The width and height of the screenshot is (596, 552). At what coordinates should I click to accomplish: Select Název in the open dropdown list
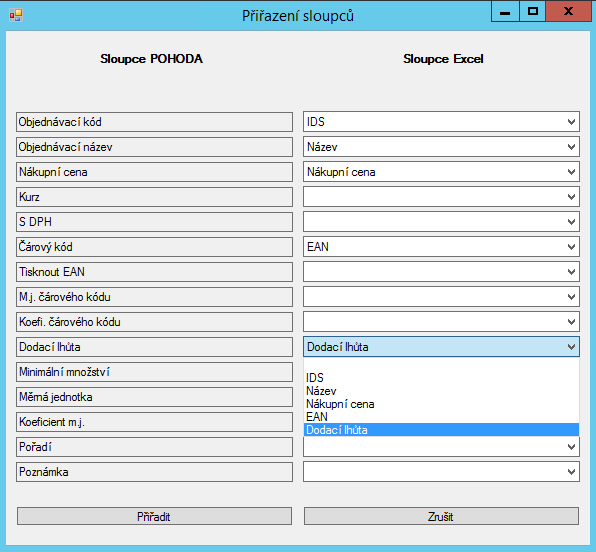[x=441, y=391]
